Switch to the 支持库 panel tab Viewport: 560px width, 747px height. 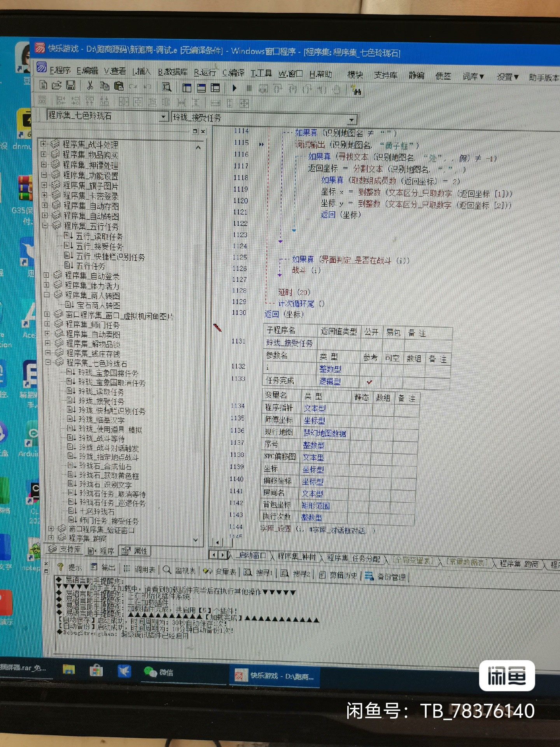pos(65,549)
